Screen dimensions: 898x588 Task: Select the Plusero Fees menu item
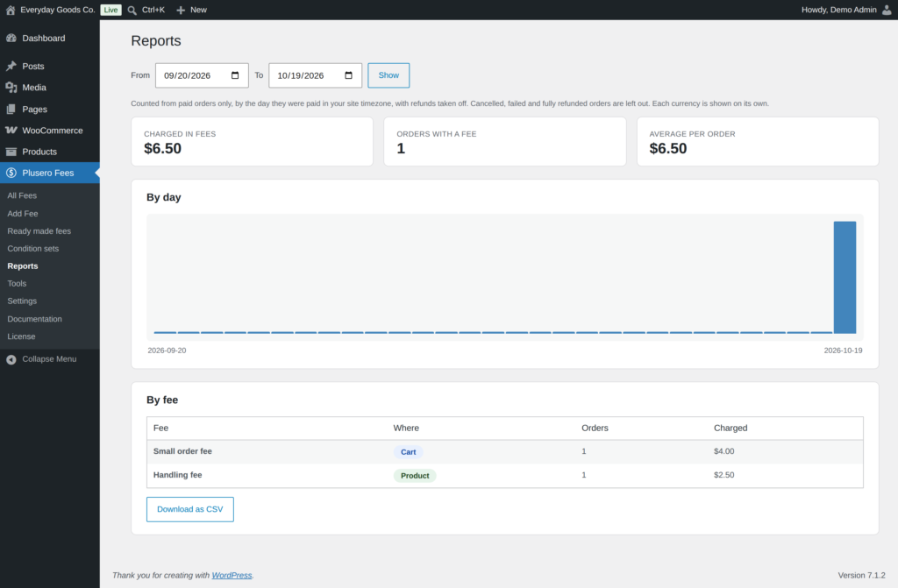(50, 173)
